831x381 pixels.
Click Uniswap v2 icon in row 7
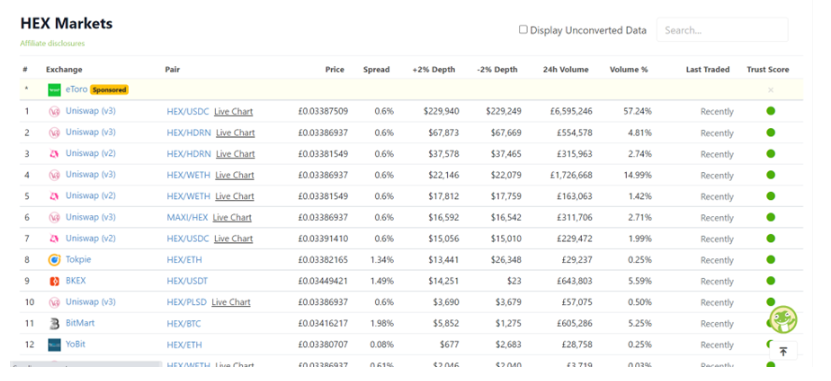pos(54,238)
